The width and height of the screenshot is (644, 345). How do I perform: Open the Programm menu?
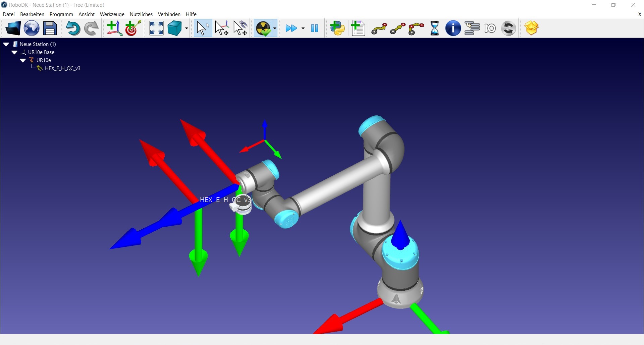61,14
